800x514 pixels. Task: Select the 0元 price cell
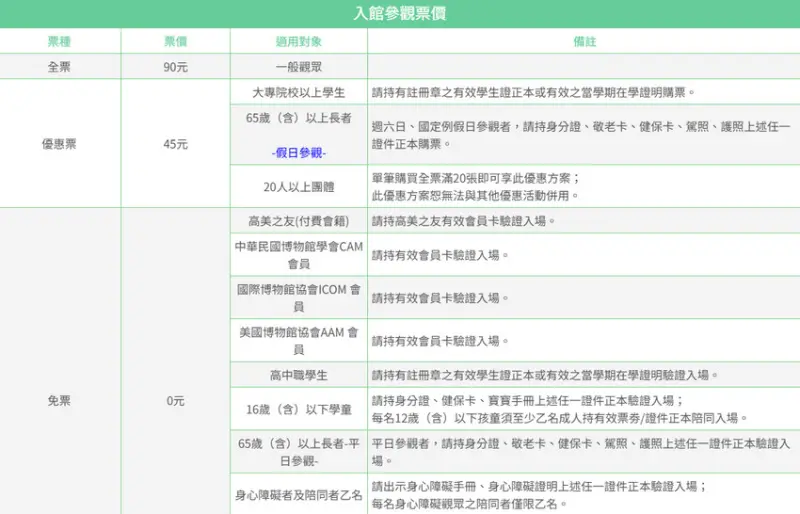(175, 400)
